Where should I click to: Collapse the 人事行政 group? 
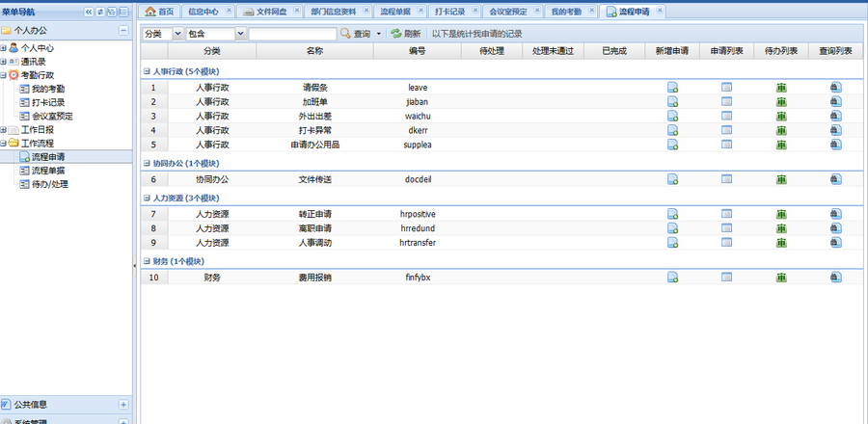147,71
